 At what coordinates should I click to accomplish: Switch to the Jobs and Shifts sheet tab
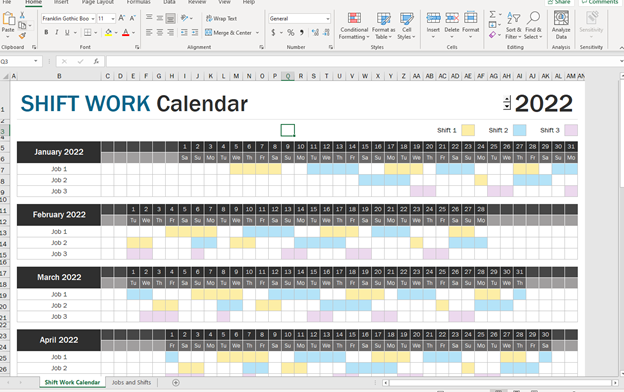131,382
